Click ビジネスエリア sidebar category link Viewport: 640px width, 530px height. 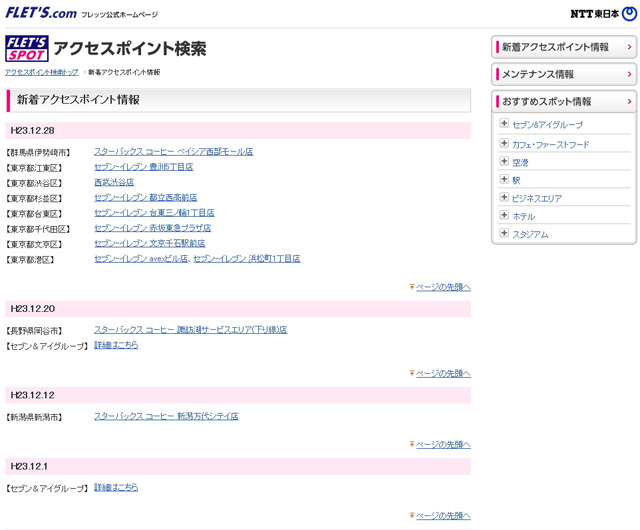pos(537,198)
